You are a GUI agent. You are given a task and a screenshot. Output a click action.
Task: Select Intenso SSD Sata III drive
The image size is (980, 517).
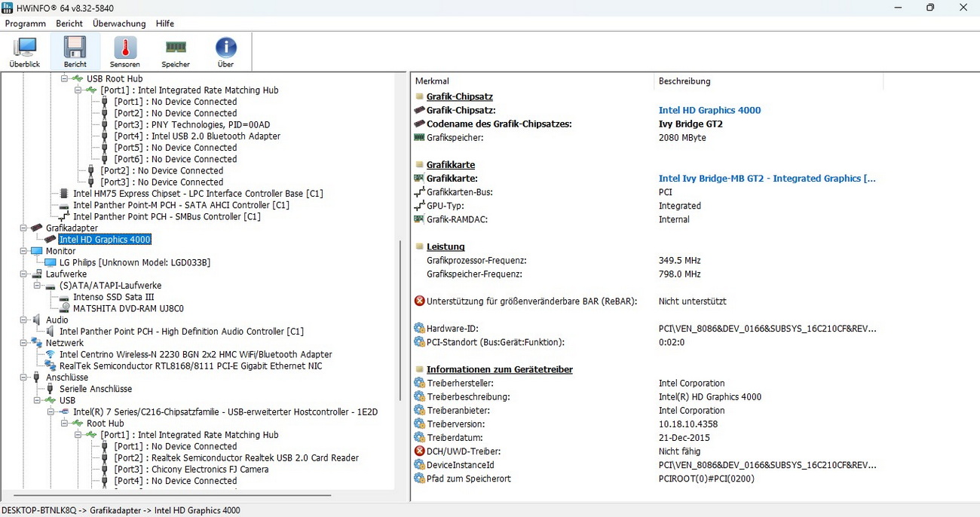(115, 297)
